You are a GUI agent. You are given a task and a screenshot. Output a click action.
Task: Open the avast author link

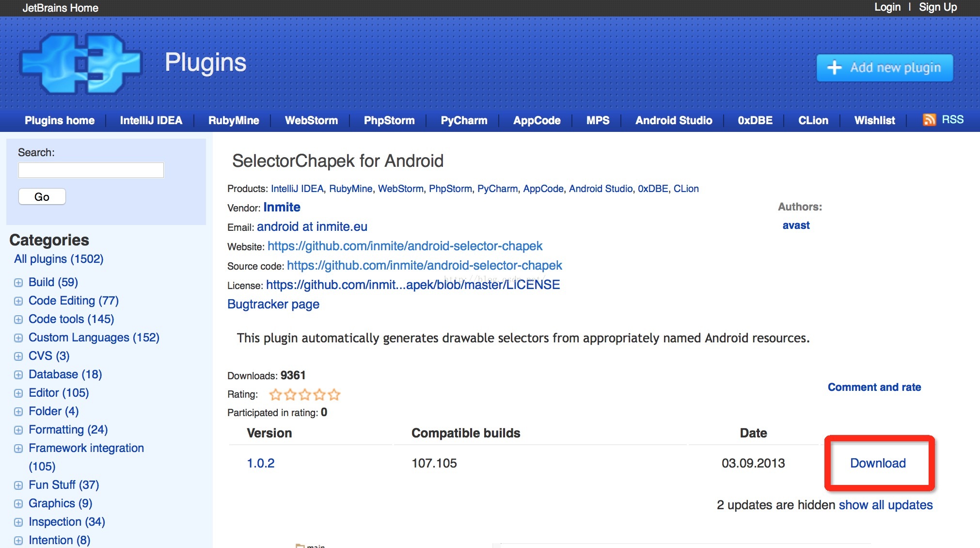[796, 225]
